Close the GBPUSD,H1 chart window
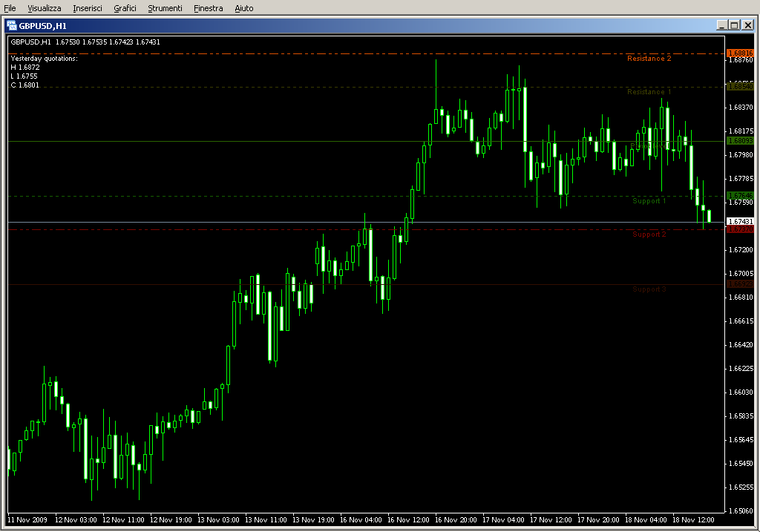Screen dimensions: 760x532 click(x=748, y=25)
